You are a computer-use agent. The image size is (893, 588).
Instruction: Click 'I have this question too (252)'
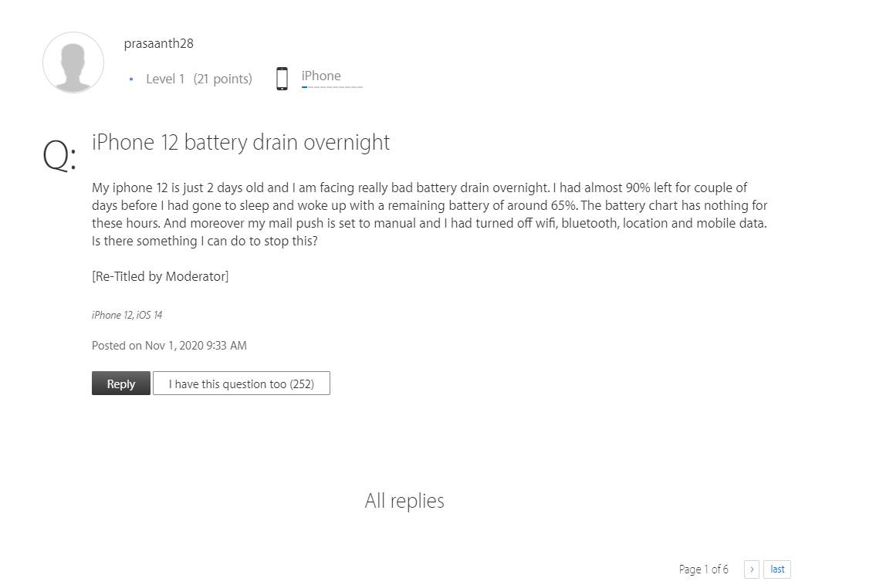tap(242, 384)
